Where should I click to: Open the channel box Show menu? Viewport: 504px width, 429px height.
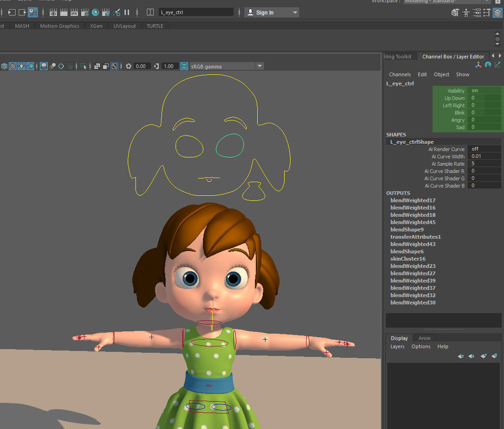(462, 74)
